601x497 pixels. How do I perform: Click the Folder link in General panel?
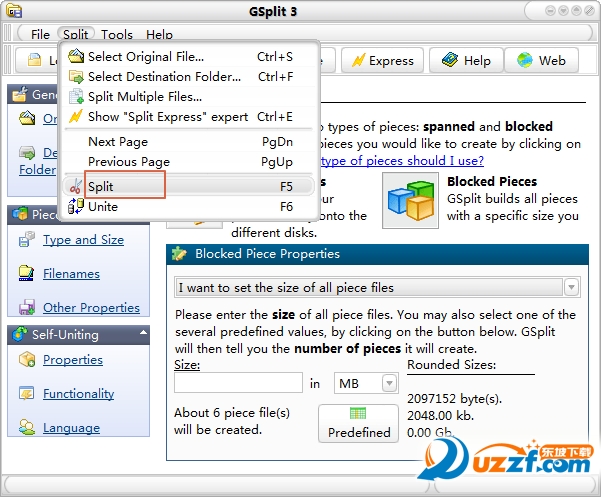[x=37, y=169]
